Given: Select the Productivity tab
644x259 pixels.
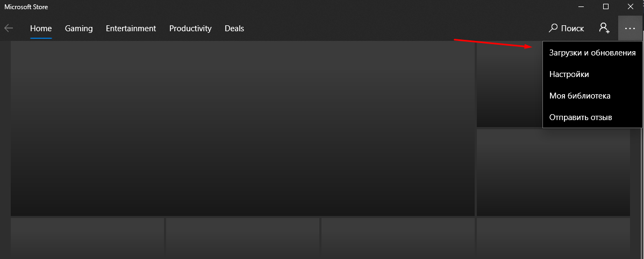Looking at the screenshot, I should point(190,28).
